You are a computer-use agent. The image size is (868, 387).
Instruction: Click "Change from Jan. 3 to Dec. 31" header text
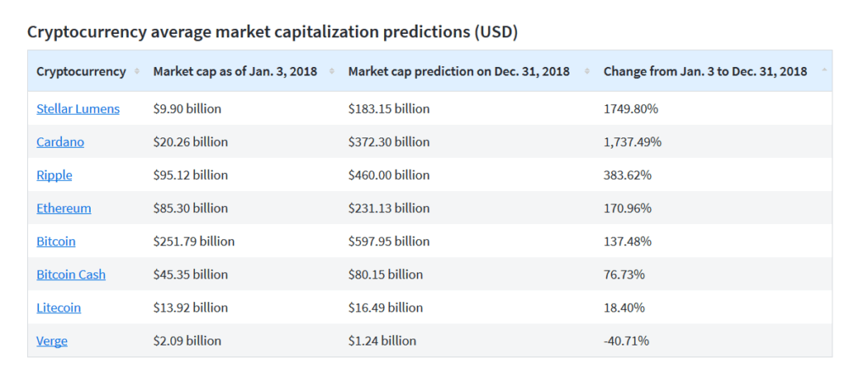704,71
